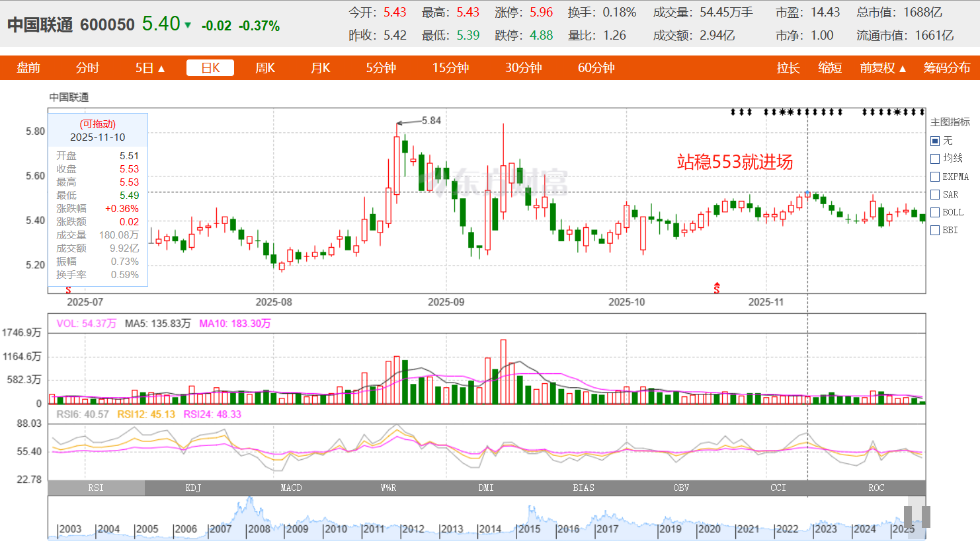Show the 5分钟 chart

[381, 67]
